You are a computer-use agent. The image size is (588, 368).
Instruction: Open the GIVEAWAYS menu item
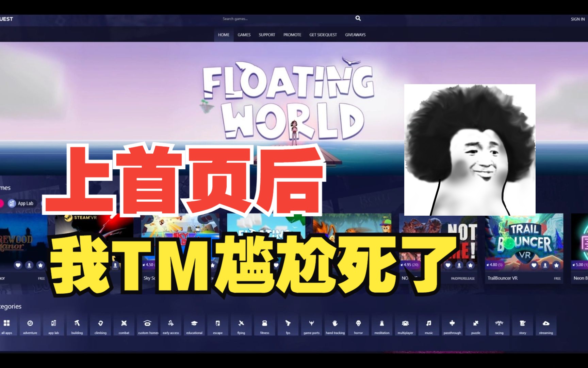[355, 35]
